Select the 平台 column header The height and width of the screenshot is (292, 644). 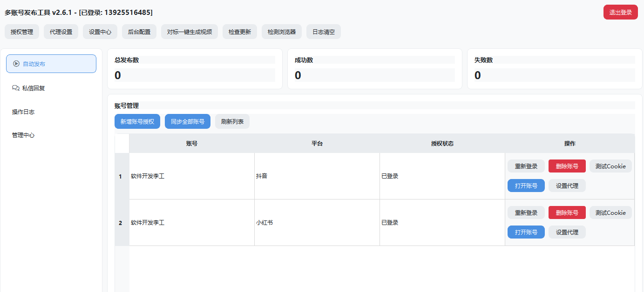tap(317, 144)
